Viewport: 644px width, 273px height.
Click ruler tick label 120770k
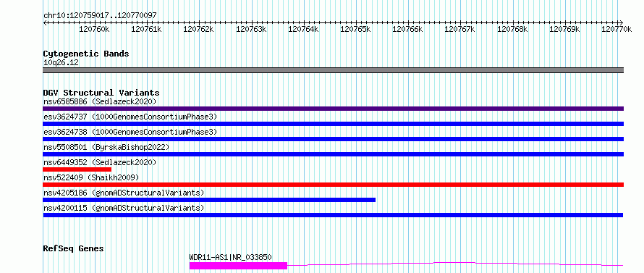click(x=617, y=29)
